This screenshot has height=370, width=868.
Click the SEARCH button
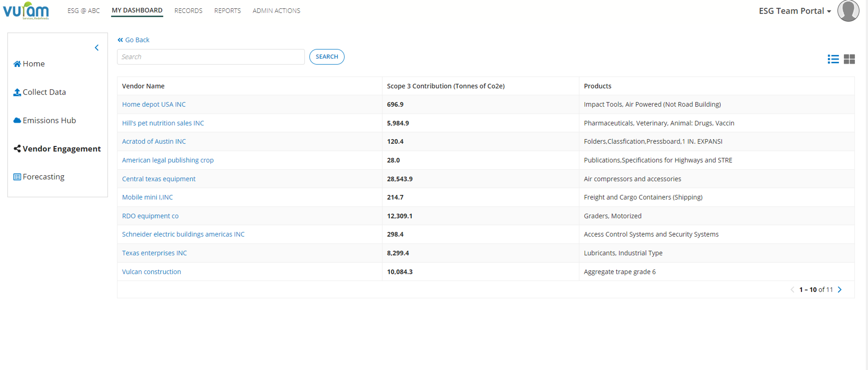tap(327, 57)
